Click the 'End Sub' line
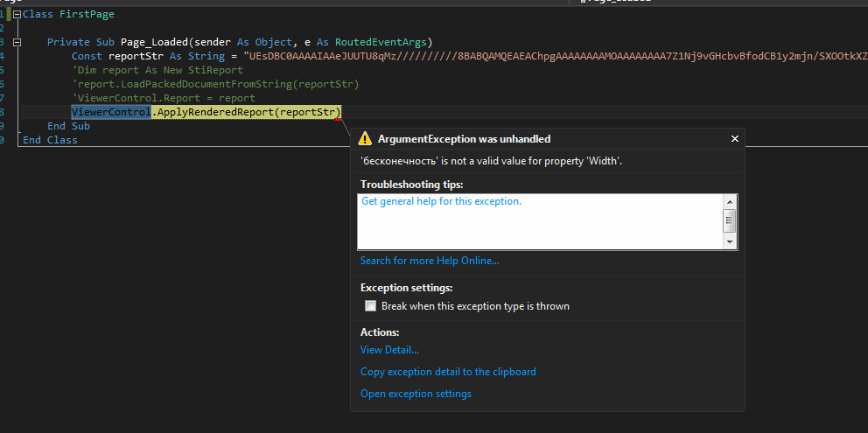The height and width of the screenshot is (433, 868). point(68,126)
